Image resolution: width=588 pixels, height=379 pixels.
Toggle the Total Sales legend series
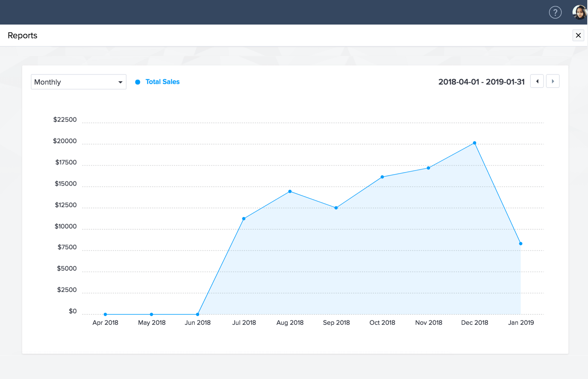(162, 82)
